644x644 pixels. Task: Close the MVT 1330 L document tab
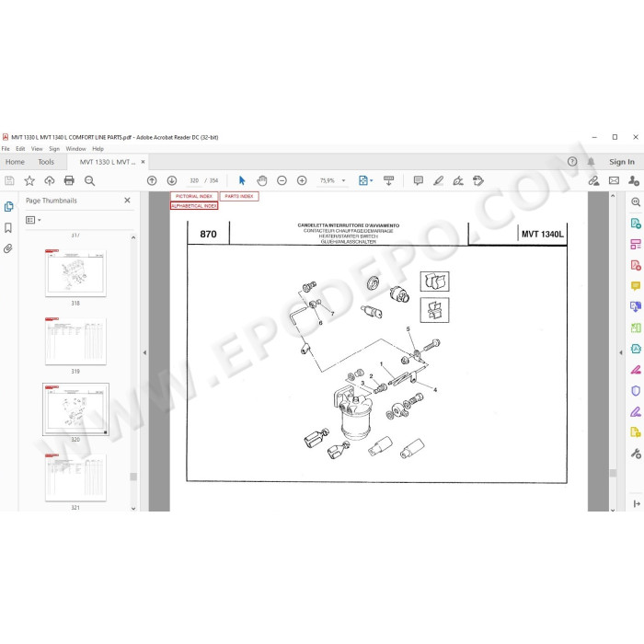143,162
